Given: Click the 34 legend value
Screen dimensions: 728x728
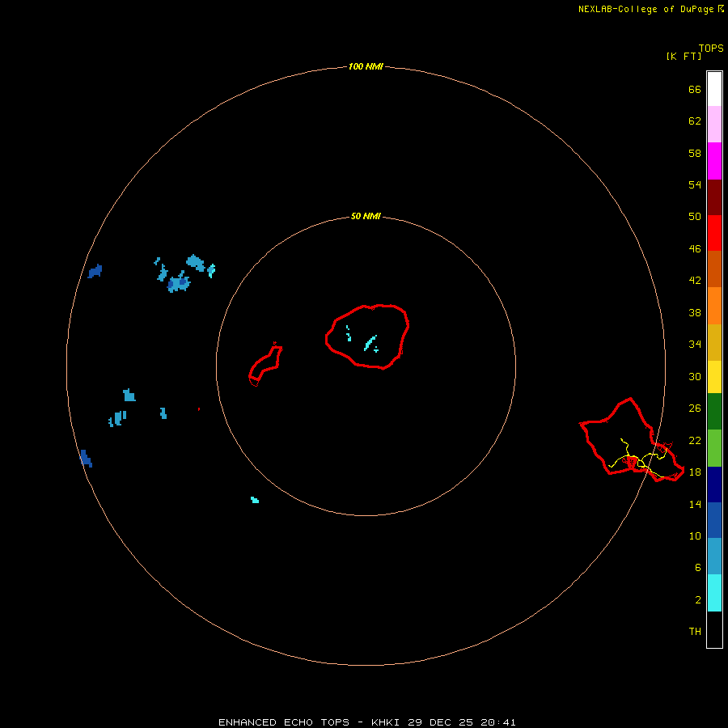Looking at the screenshot, I should coord(695,345).
